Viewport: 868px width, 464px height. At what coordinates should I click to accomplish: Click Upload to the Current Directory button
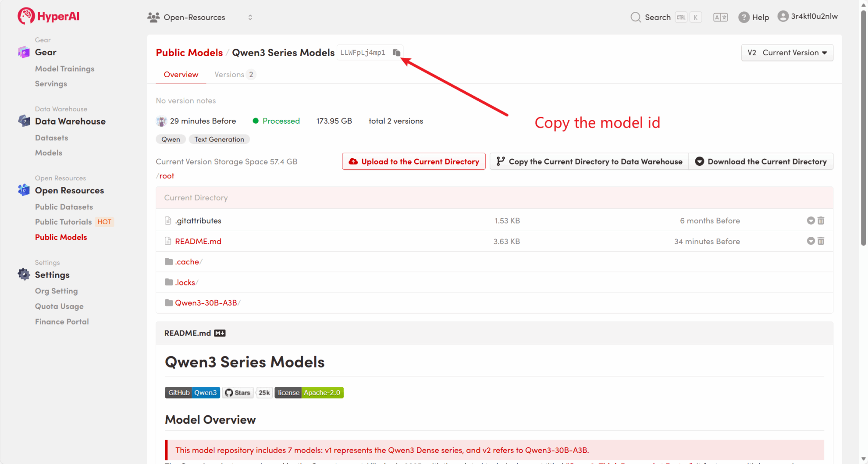coord(413,161)
